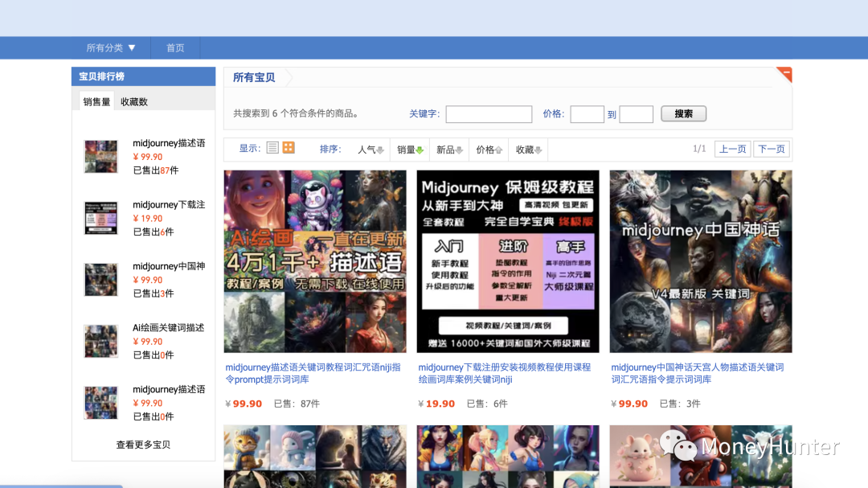The width and height of the screenshot is (868, 488).
Task: Switch to grid display view icon
Action: click(289, 148)
